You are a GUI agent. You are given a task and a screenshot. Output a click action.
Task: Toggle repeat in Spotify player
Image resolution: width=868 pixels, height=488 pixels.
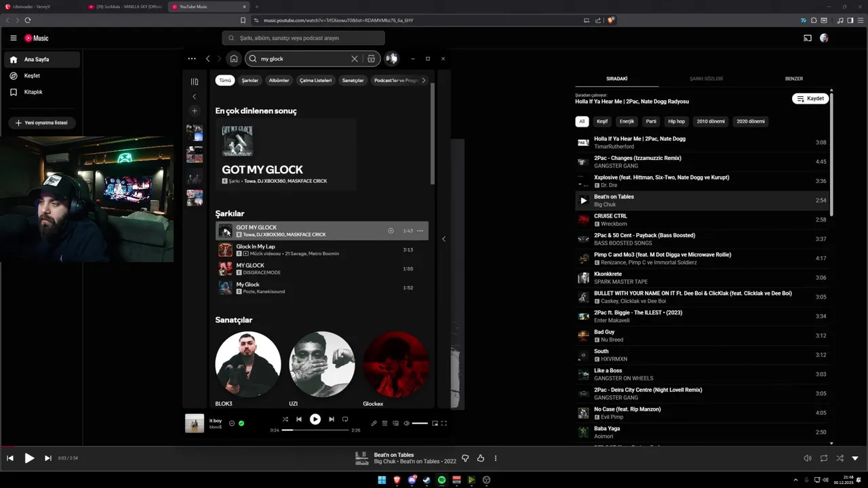345,420
